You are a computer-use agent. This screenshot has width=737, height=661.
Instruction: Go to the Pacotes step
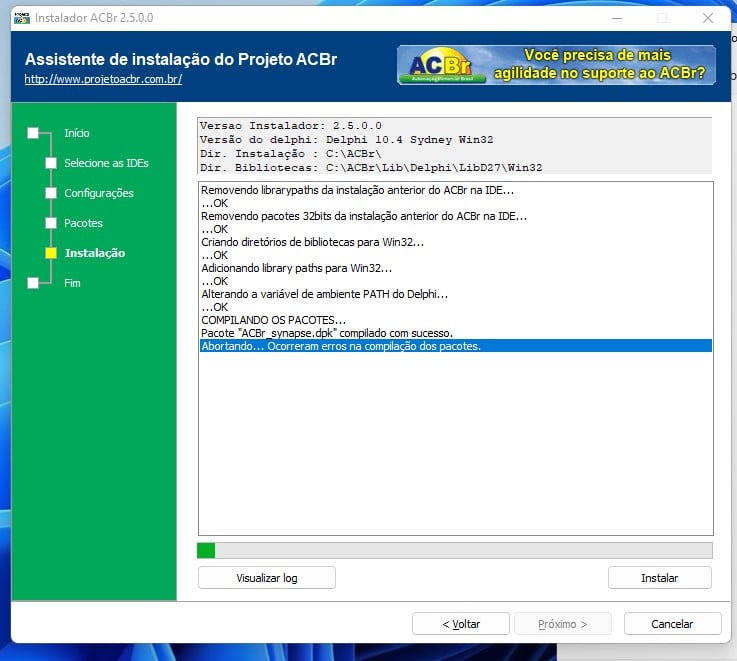tap(83, 223)
